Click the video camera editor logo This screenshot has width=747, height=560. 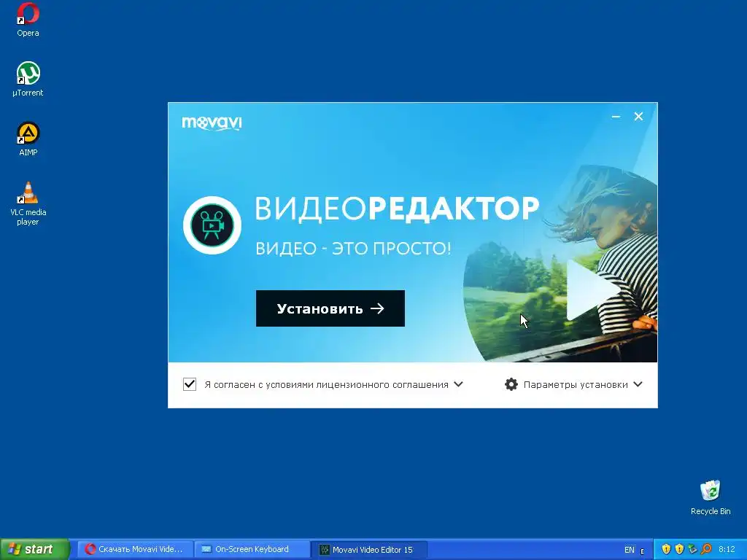point(212,225)
